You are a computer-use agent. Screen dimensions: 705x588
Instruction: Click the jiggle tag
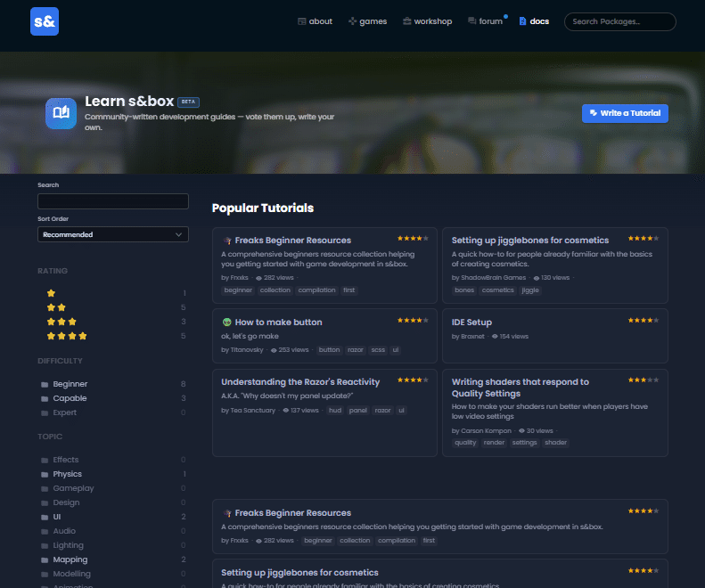[x=530, y=290]
